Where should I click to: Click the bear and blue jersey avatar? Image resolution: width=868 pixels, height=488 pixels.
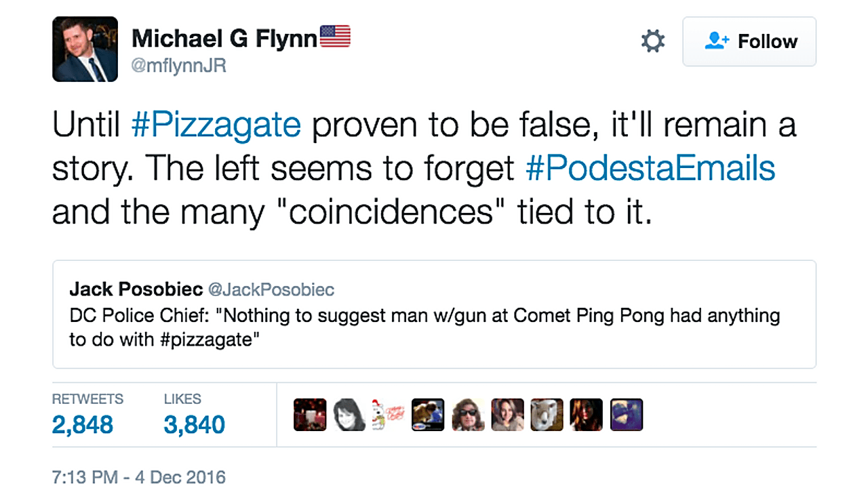click(x=428, y=415)
